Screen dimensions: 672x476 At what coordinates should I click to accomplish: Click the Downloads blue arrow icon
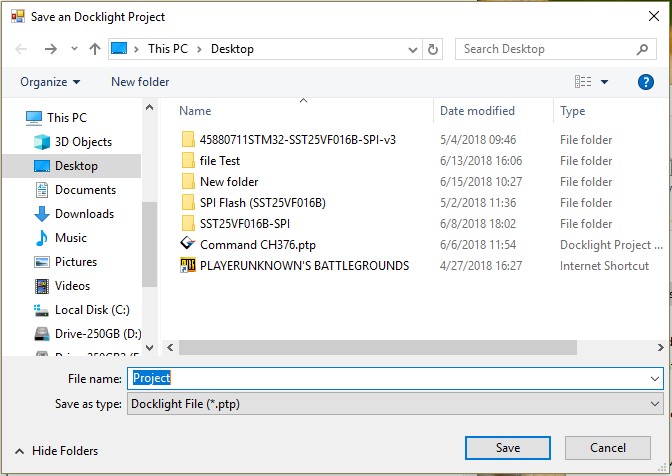(42, 214)
